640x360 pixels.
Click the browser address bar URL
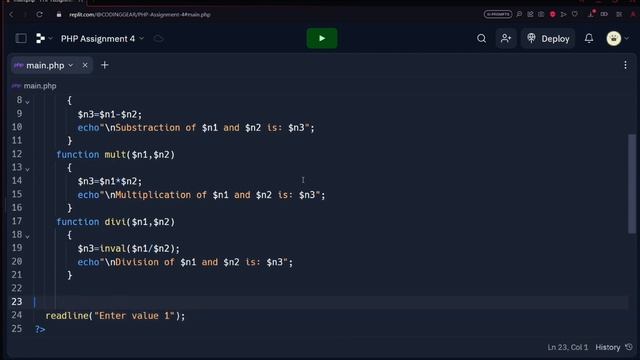click(x=140, y=15)
